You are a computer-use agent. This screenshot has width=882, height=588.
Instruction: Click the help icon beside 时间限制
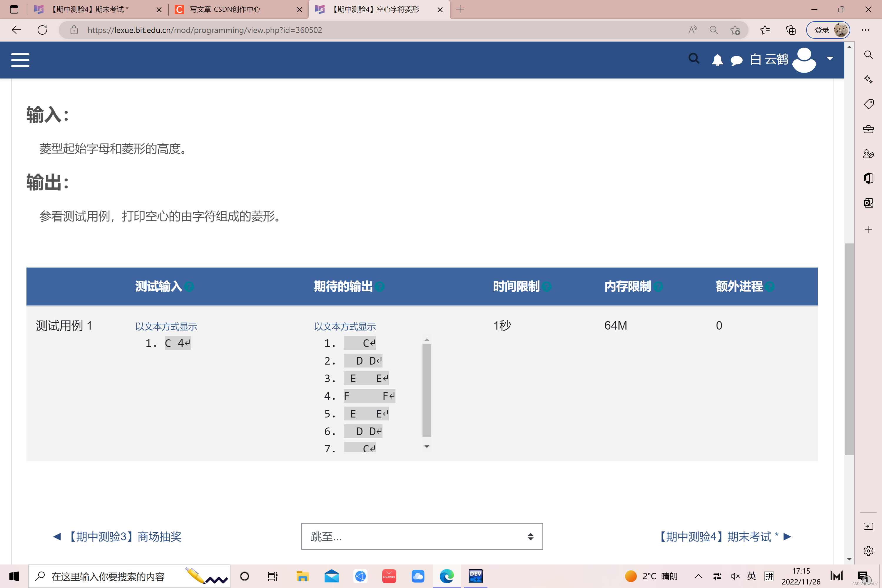547,287
